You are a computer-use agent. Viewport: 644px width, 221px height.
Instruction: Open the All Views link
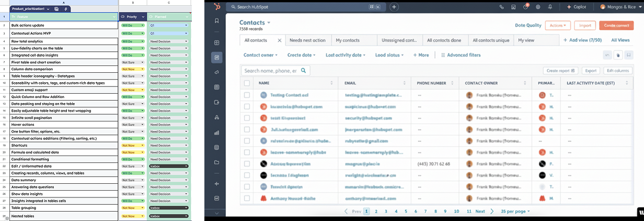620,40
